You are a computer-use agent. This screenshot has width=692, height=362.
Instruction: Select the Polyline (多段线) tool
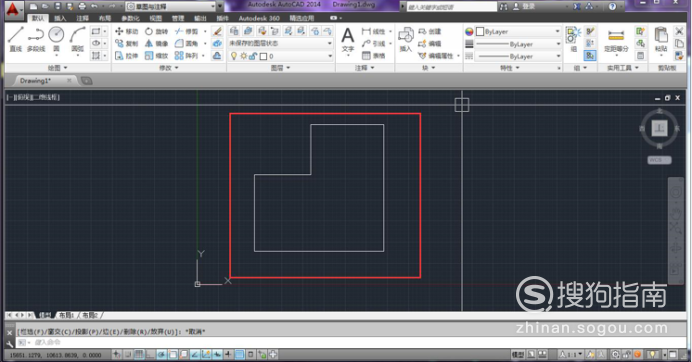click(36, 39)
